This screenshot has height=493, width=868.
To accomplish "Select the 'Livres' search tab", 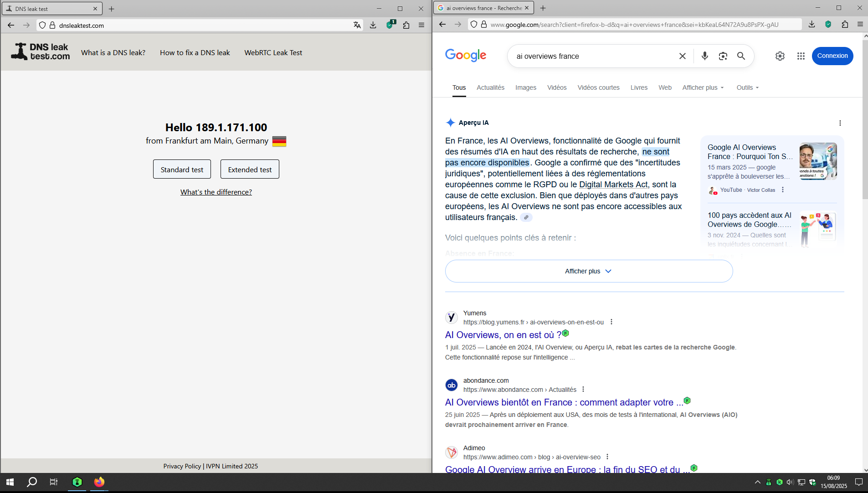I will point(639,87).
